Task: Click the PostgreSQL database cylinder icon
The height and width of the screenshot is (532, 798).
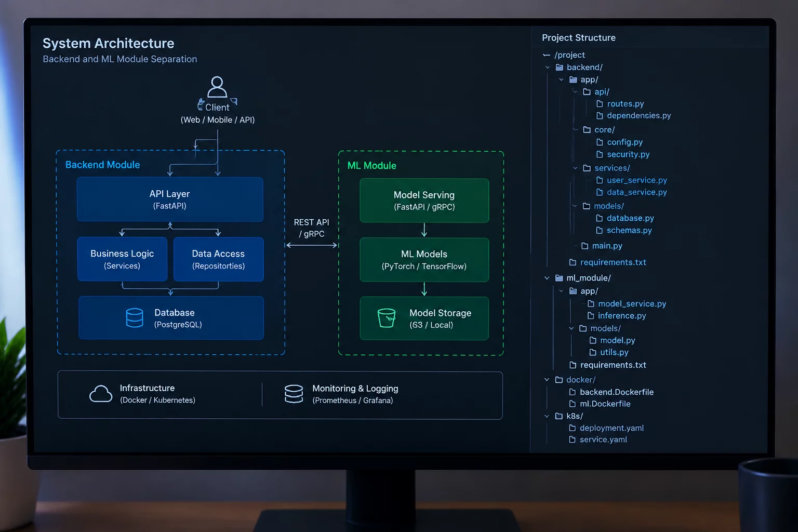Action: coord(135,318)
